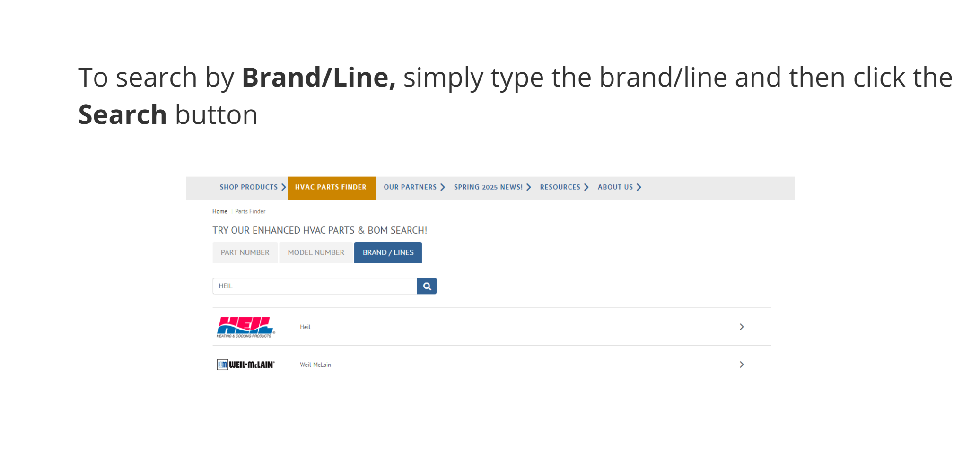Select HVAC Parts Finder in navigation

point(331,187)
